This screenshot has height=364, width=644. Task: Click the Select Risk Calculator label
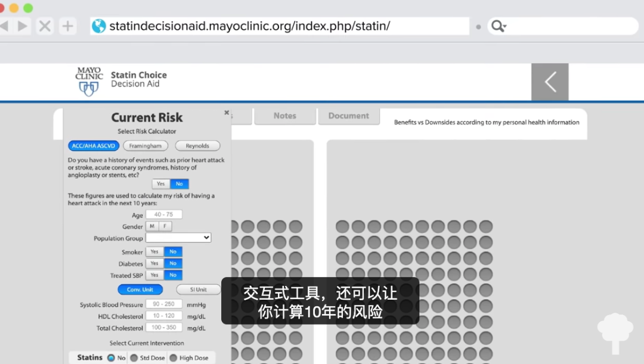(x=147, y=131)
